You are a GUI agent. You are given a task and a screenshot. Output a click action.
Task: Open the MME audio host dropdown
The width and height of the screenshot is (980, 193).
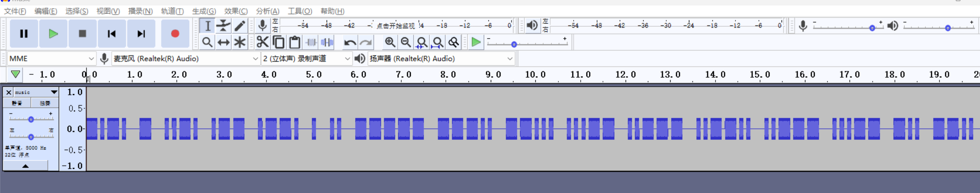pyautogui.click(x=51, y=59)
